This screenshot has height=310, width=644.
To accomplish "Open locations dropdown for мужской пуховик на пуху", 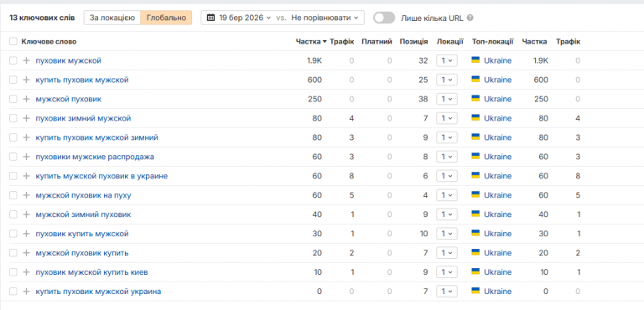I will coord(447,195).
